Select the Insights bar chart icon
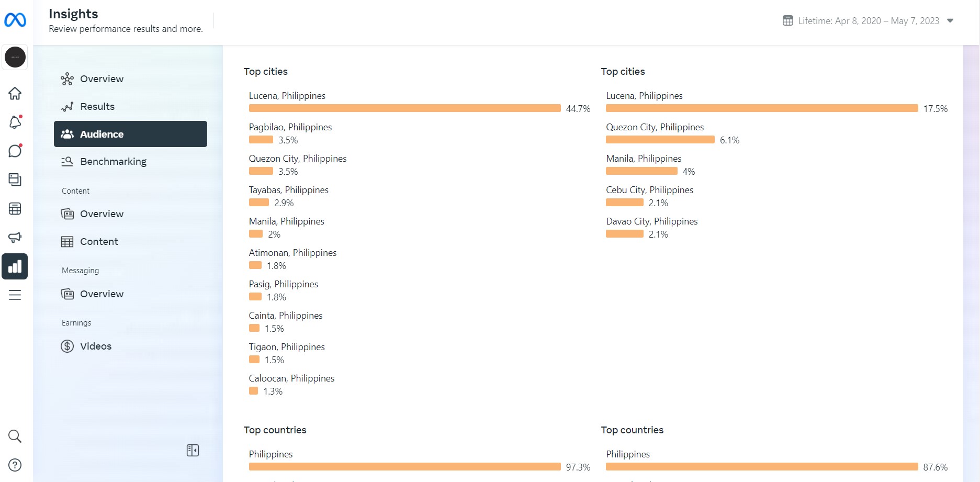The image size is (980, 482). point(15,266)
